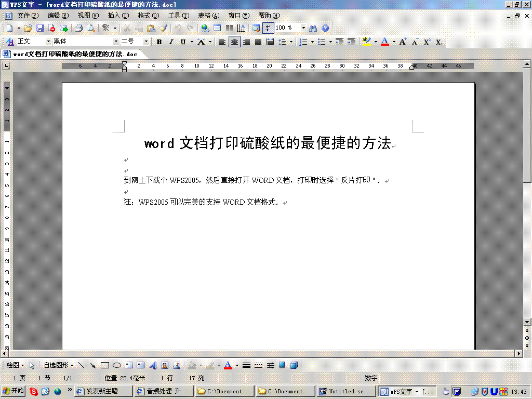Expand the line spacing dropdown arrow
The height and width of the screenshot is (399, 532).
tap(291, 42)
